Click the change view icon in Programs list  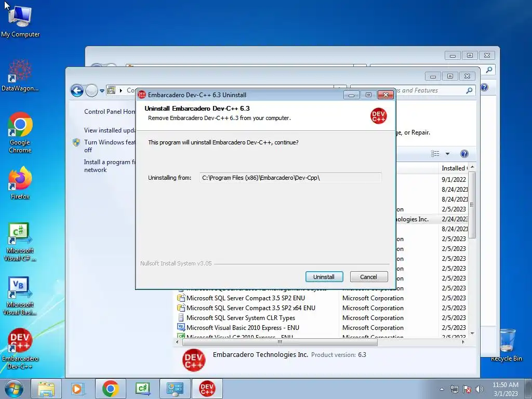tap(435, 154)
